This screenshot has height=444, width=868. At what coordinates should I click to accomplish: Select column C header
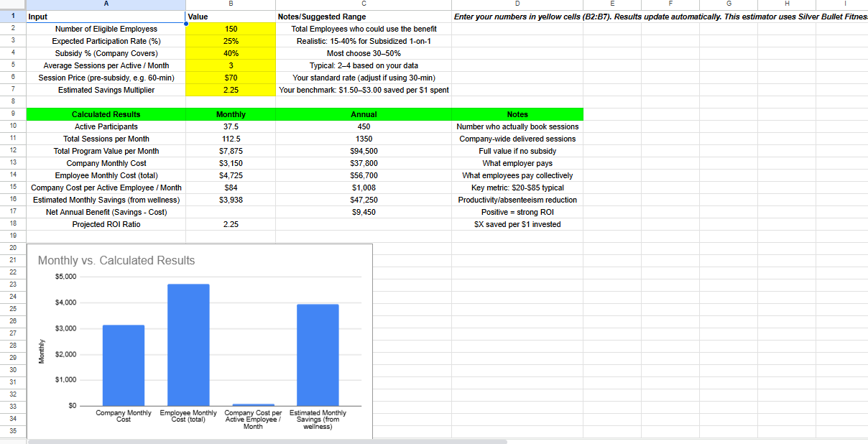[x=364, y=4]
